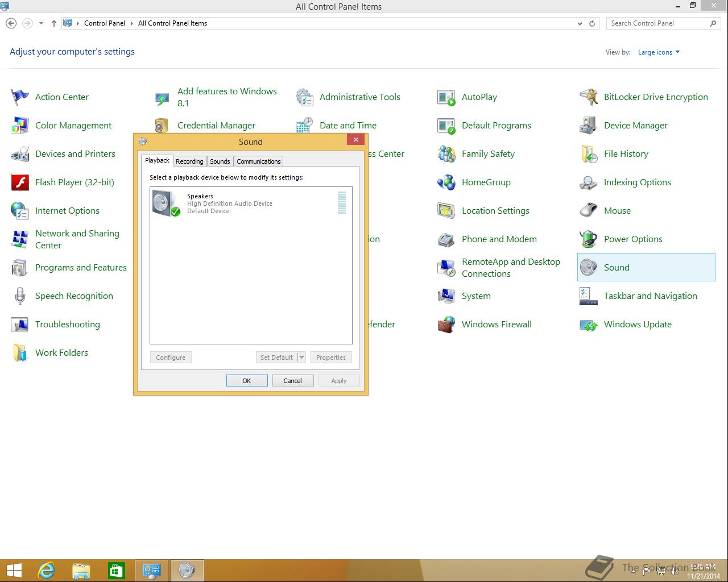
Task: Open the Mouse icon
Action: tap(589, 211)
